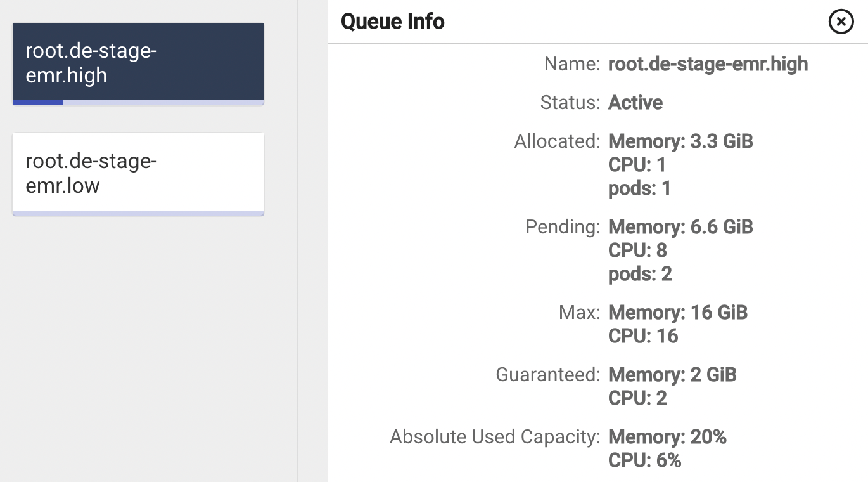Click the Queue Info panel heading
The height and width of the screenshot is (482, 868).
(393, 22)
